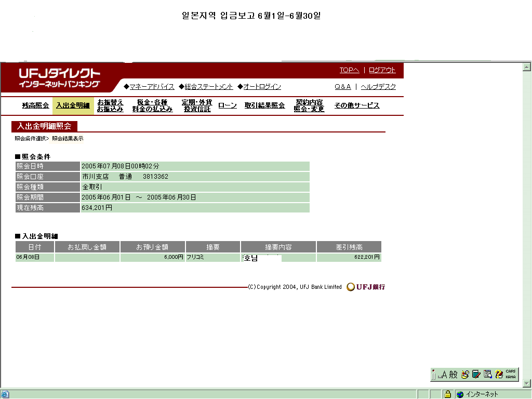Click the security padlock icon in status bar
This screenshot has height=399, width=532.
[447, 394]
